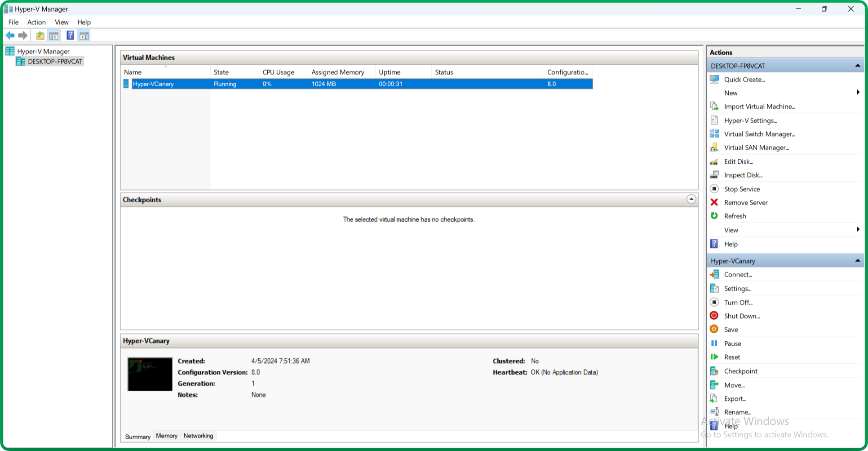Screen dimensions: 868x451
Task: Select DESKTOP-FP8VCAT in the tree
Action: pyautogui.click(x=55, y=62)
